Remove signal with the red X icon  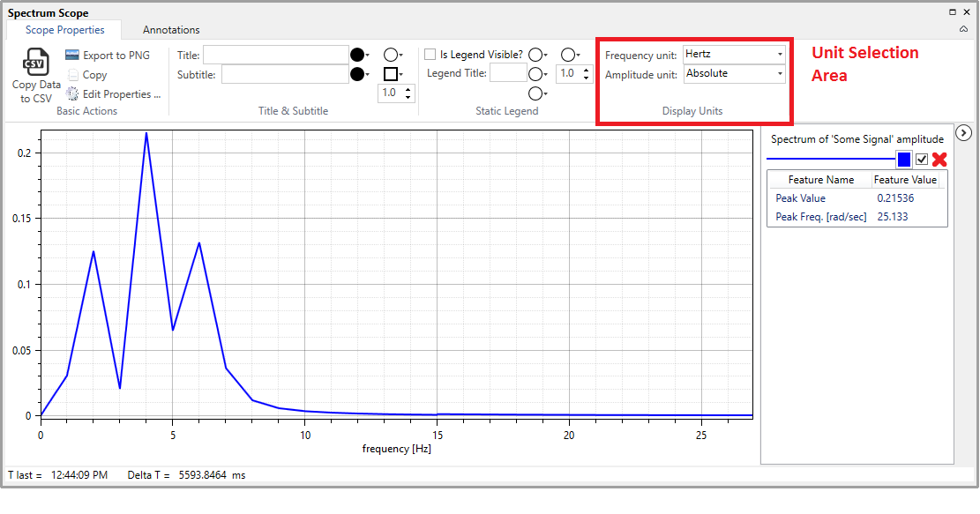tap(939, 160)
